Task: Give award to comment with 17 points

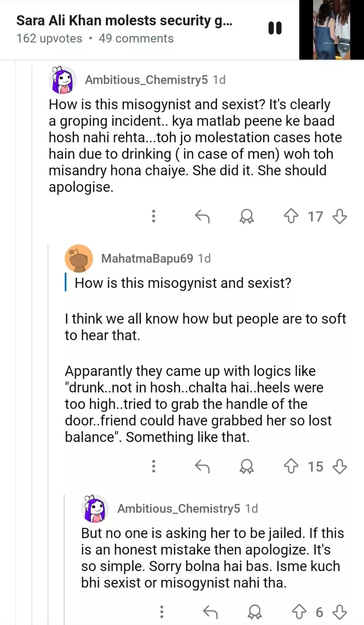Action: 246,216
